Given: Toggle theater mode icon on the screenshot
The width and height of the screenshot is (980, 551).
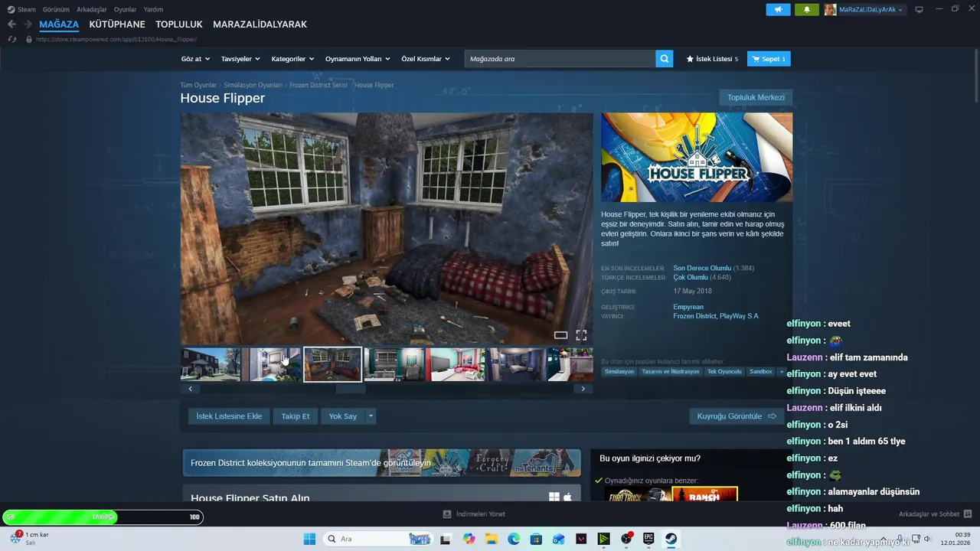Looking at the screenshot, I should click(x=560, y=335).
